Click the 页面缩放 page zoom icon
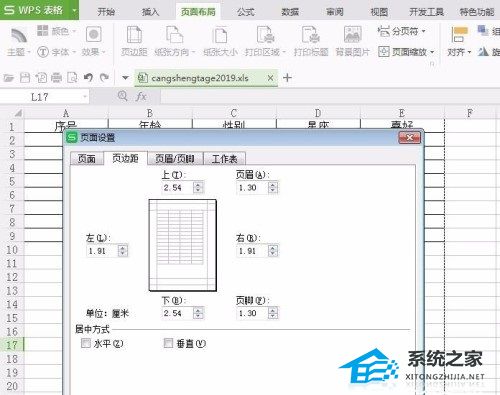Image resolution: width=500 pixels, height=395 pixels. coord(384,52)
